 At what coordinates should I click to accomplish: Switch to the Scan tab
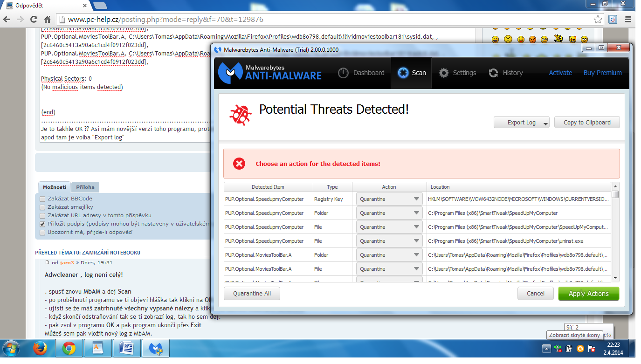pyautogui.click(x=411, y=73)
